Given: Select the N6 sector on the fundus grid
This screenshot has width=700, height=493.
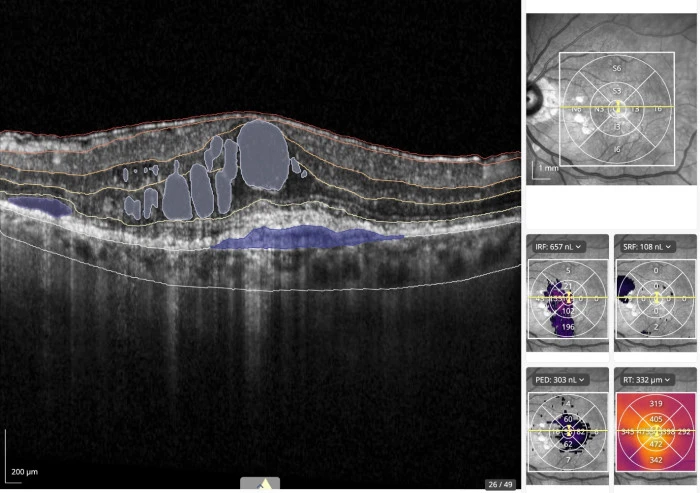Looking at the screenshot, I should pyautogui.click(x=576, y=109).
